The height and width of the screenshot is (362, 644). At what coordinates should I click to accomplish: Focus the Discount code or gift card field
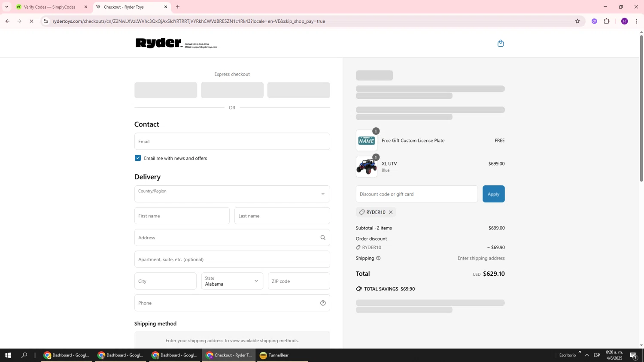coord(417,194)
